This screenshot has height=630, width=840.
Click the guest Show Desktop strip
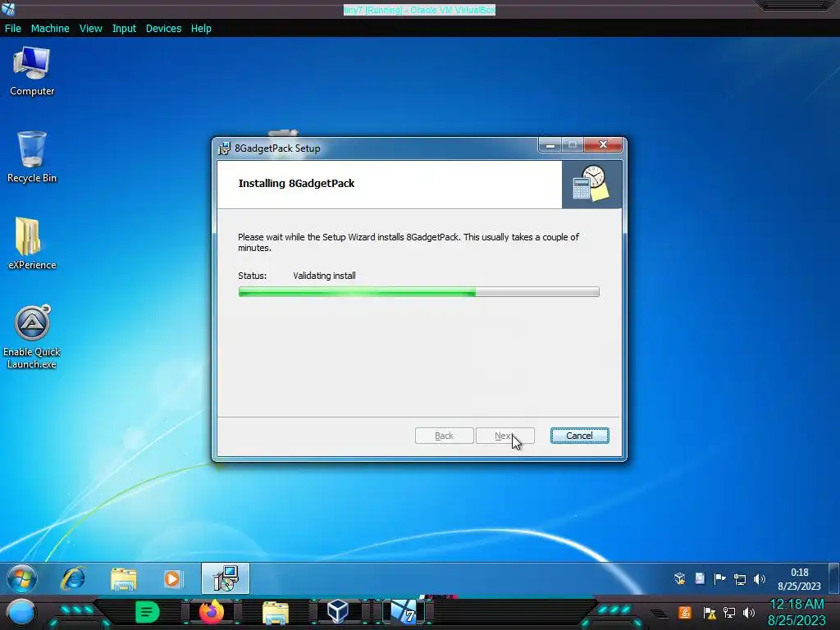pos(834,578)
